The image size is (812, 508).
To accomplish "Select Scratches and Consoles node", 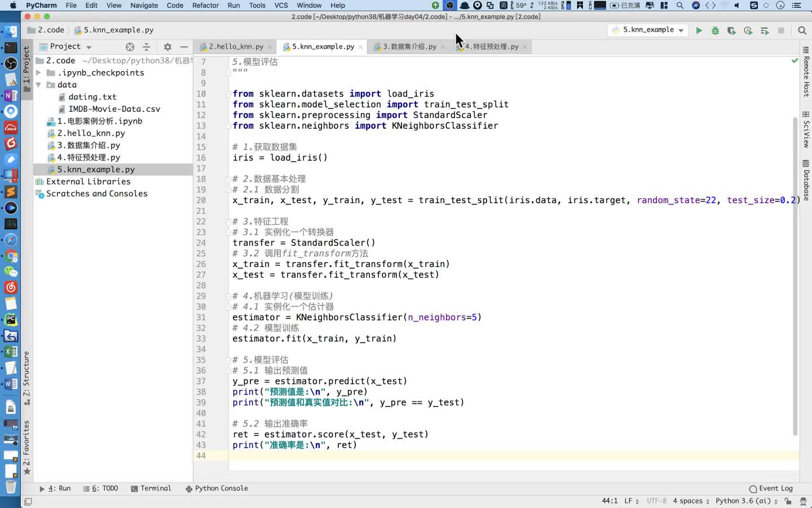I will click(96, 194).
